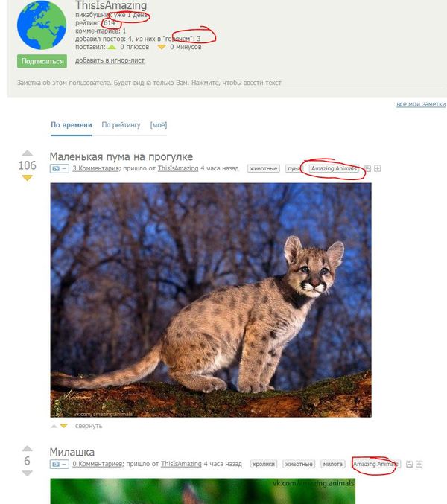Open the все мои заметки link

tap(421, 104)
